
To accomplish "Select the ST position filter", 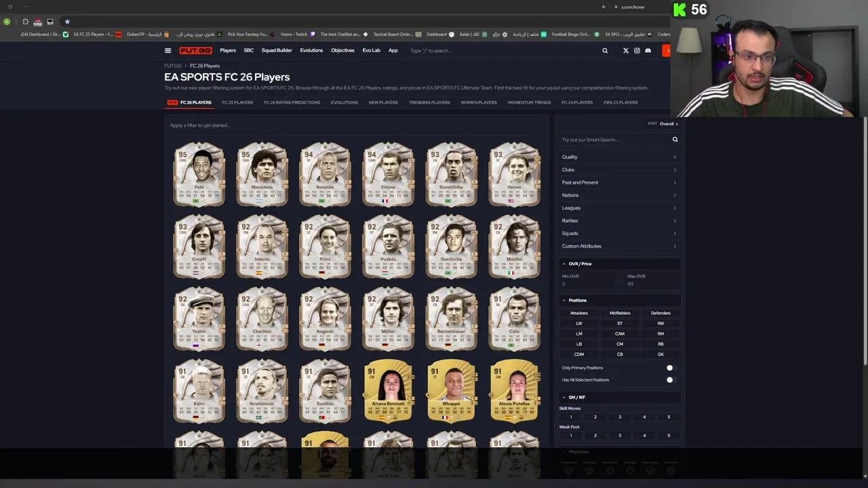I will (x=620, y=323).
